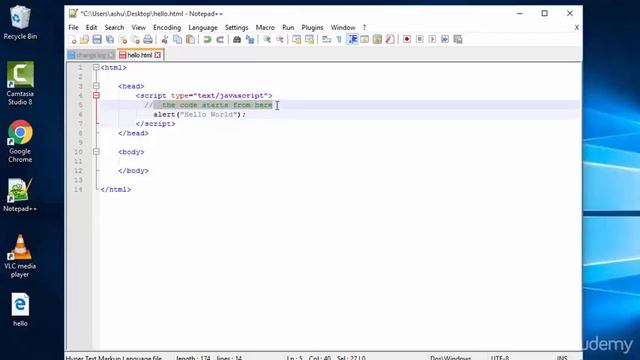Screen dimensions: 640x360
Task: Open the Macro menu
Action: coord(265,27)
